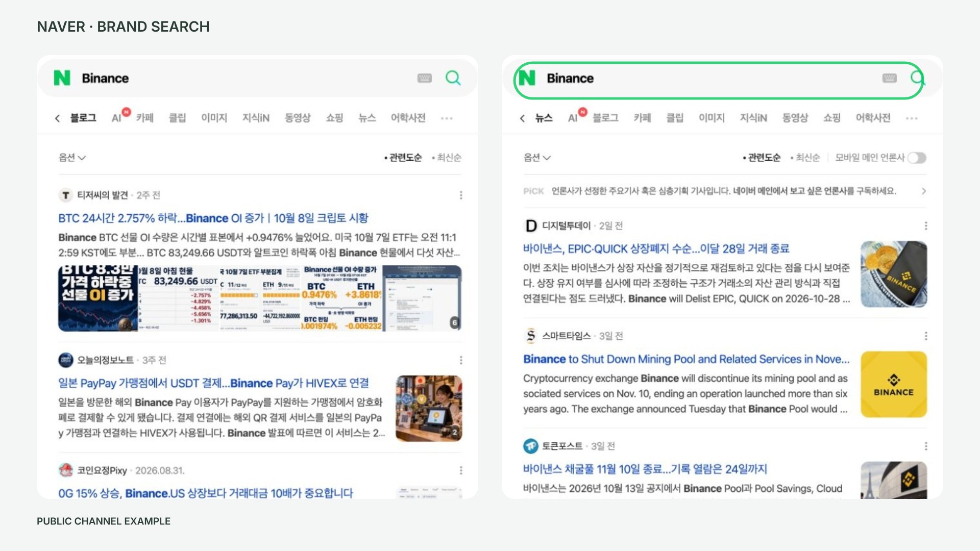Open PayPay cafe cashier thumbnail image
This screenshot has width=980, height=551.
pyautogui.click(x=429, y=409)
